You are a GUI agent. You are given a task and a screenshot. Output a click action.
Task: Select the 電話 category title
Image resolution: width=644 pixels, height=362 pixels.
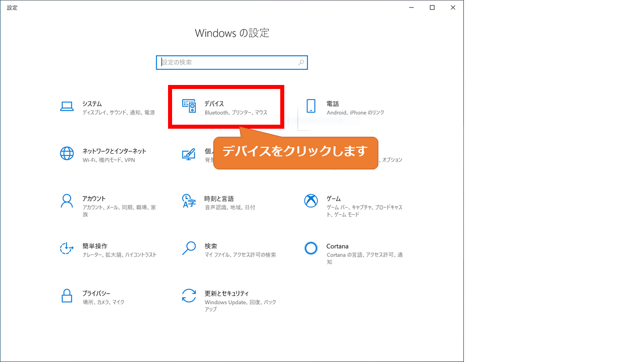[x=333, y=104]
